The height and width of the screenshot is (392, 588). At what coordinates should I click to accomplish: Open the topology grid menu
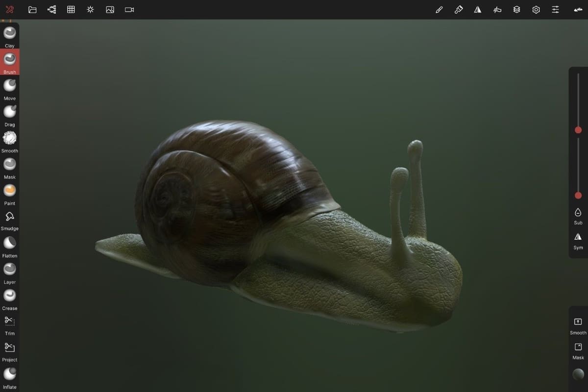pos(71,10)
